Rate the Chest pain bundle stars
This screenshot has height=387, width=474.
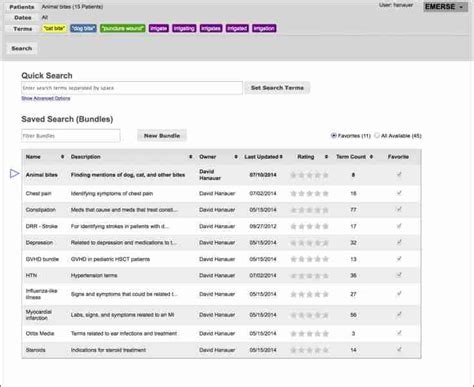(x=309, y=193)
